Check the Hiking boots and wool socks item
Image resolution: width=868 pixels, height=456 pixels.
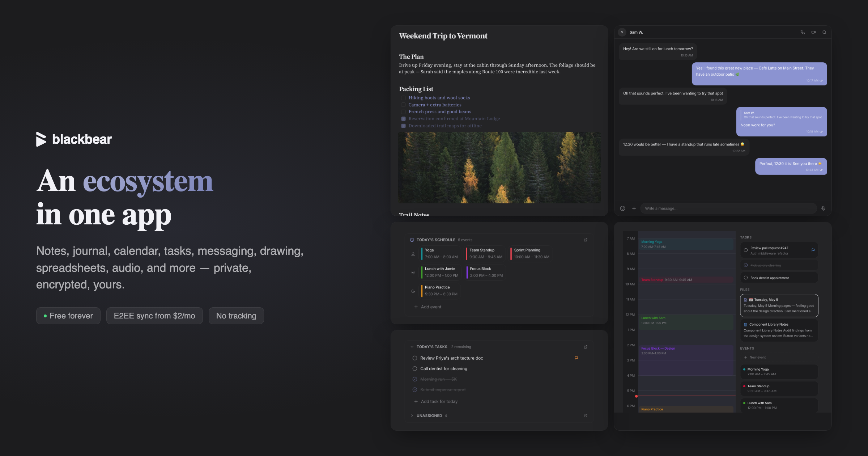[x=403, y=98]
